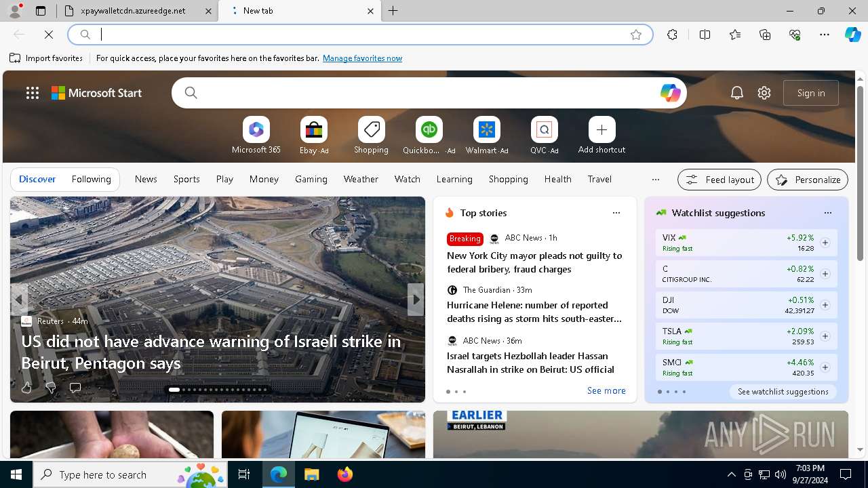This screenshot has height=488, width=868.
Task: Open File Explorer from taskbar
Action: coord(311,474)
